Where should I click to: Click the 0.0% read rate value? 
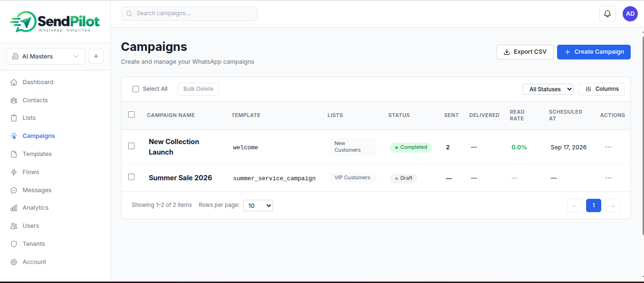[519, 147]
